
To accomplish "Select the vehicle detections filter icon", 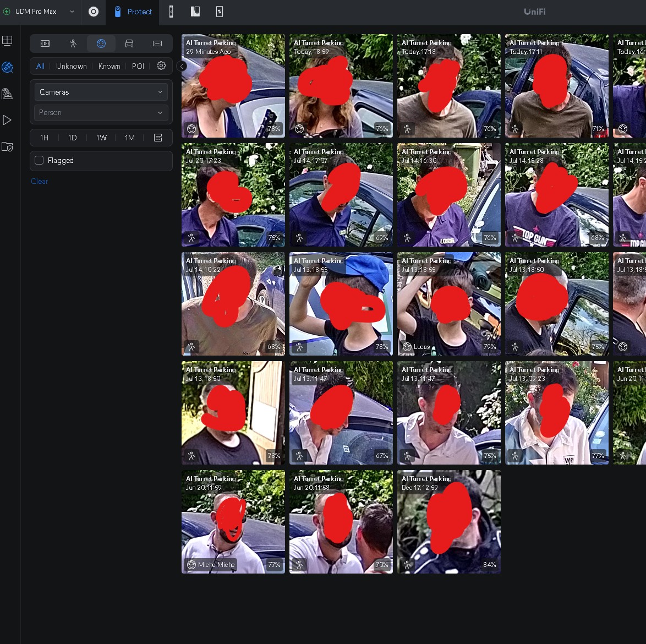I will [129, 43].
